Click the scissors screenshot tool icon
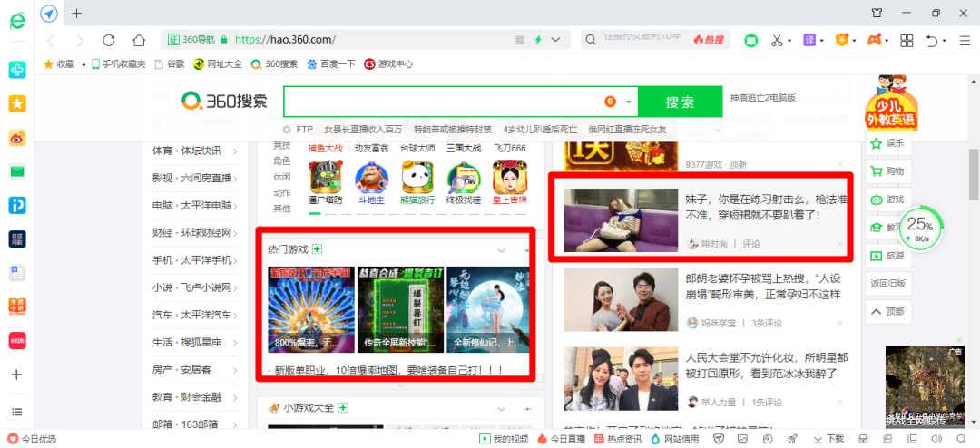This screenshot has width=980, height=448. (x=777, y=41)
